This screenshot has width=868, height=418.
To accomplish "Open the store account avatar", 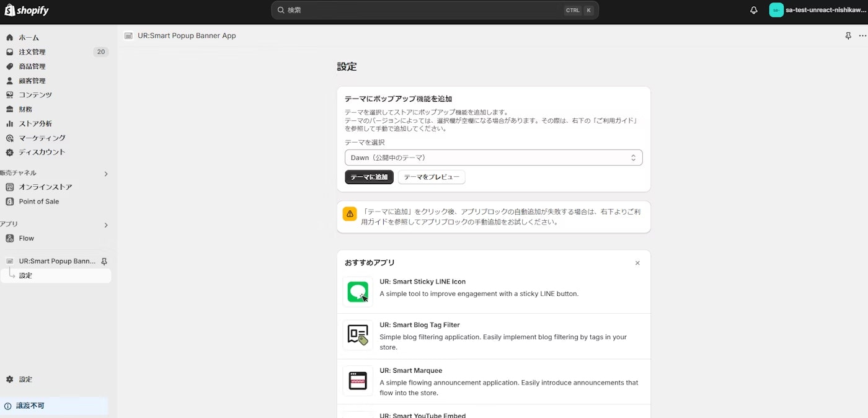I will [x=776, y=10].
